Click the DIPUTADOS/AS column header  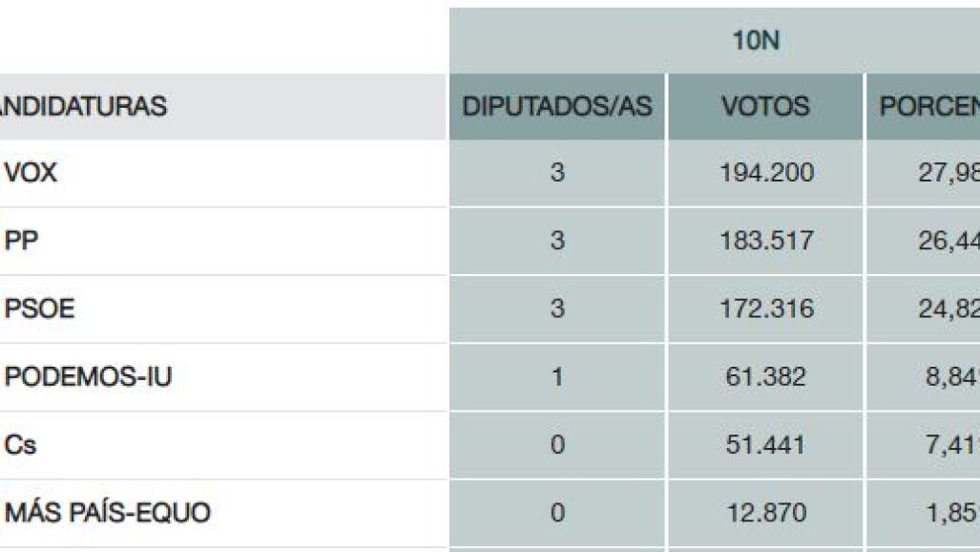tap(557, 107)
